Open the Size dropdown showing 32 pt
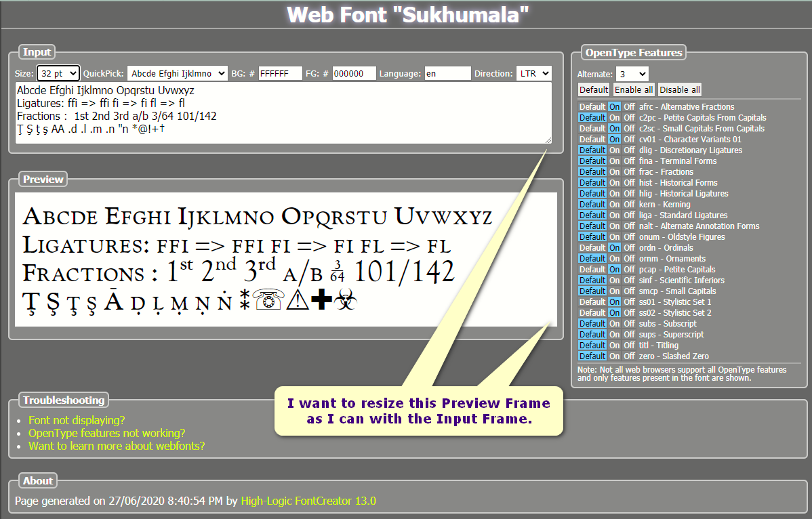The width and height of the screenshot is (812, 519). click(58, 73)
